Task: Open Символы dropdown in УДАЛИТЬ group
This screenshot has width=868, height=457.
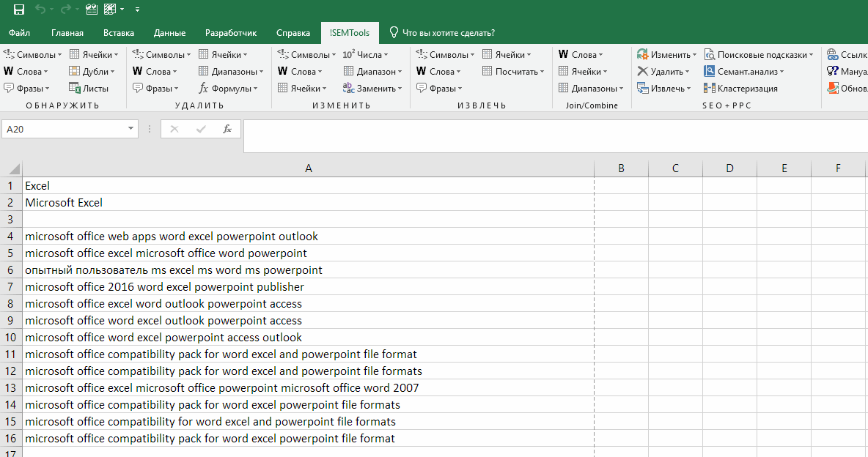Action: tap(161, 54)
